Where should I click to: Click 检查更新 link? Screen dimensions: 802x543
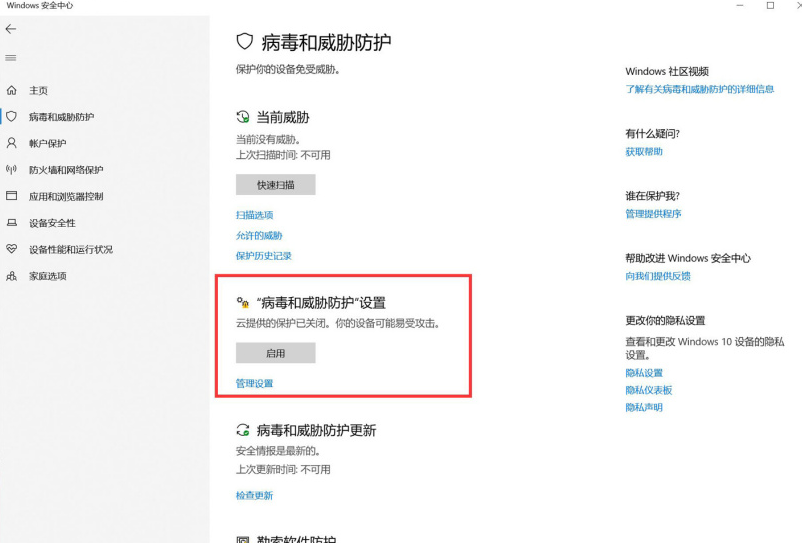[x=254, y=495]
